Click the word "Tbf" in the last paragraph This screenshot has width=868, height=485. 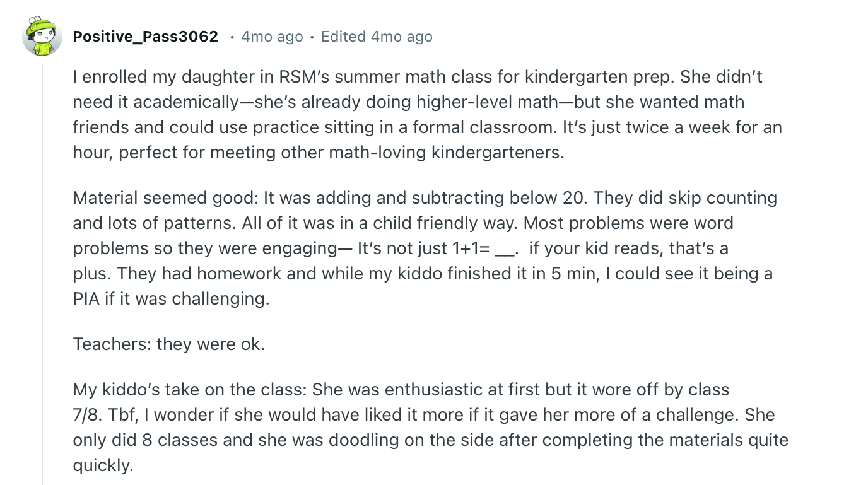click(x=120, y=415)
